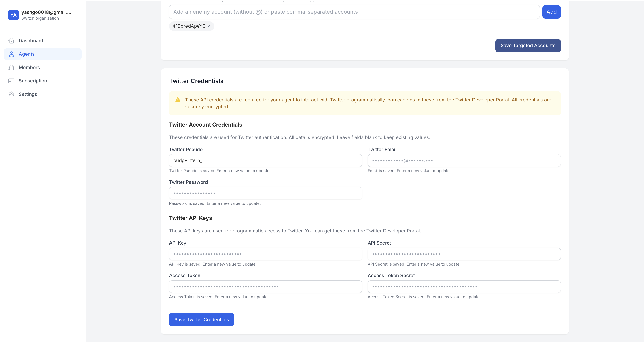Expand the Switch organization chevron
Viewport: 644px width, 363px height.
[76, 15]
